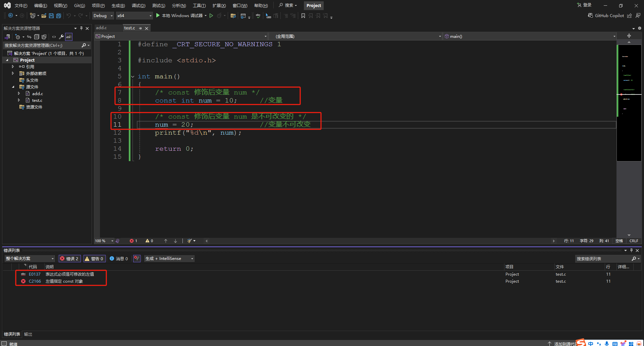
Task: Start without debugging using the outlined play icon
Action: tap(211, 16)
